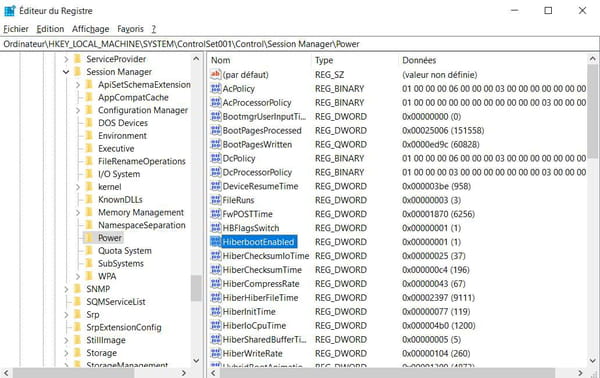This screenshot has height=378, width=600.
Task: Click the HiberChecksumTime value icon
Action: [x=216, y=270]
